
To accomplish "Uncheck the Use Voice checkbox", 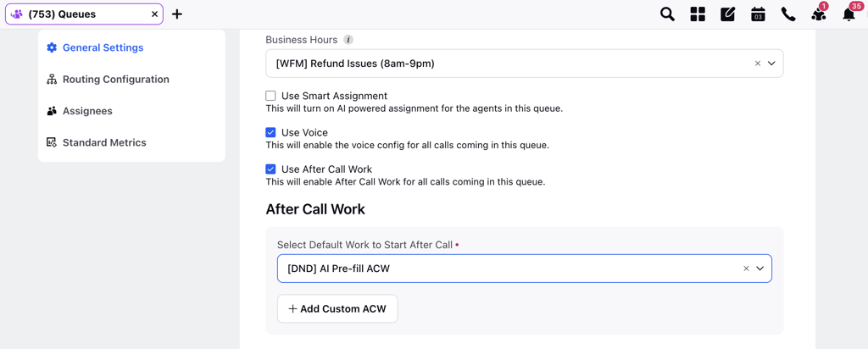I will (270, 133).
